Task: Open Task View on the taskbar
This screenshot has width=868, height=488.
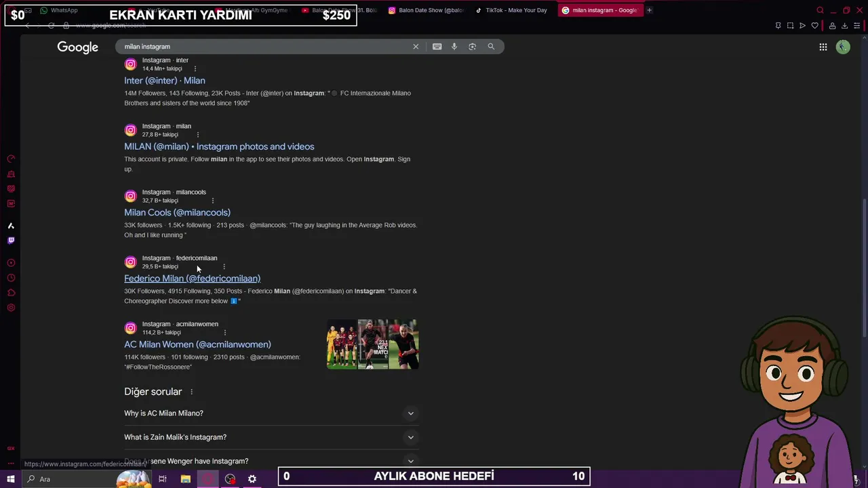Action: coord(163,479)
